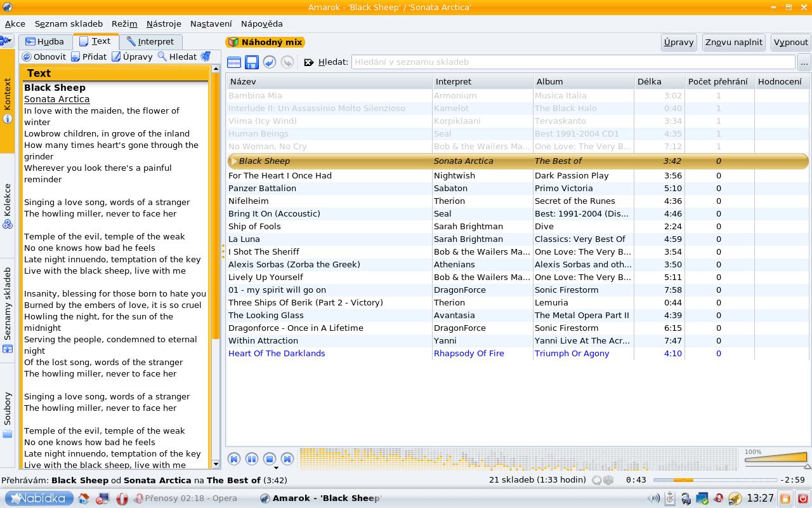Image resolution: width=812 pixels, height=508 pixels.
Task: Open the Nabídka start menu
Action: pos(39,498)
